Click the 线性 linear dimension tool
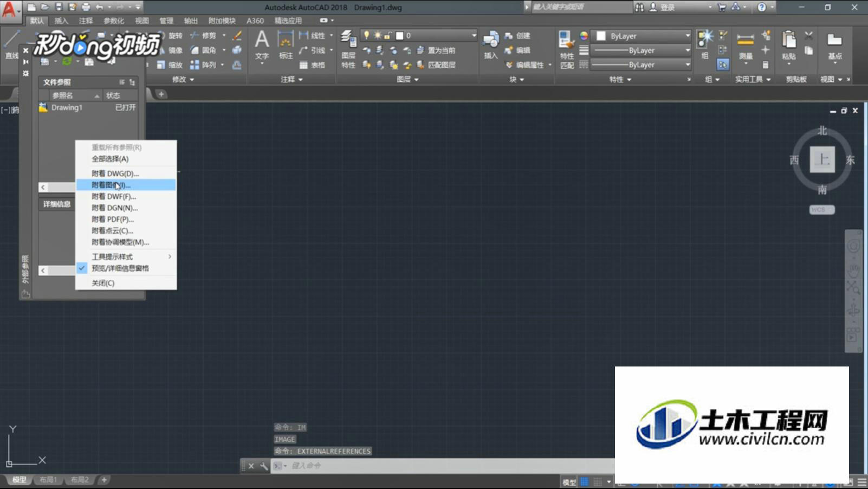Screen dimensions: 868x489 [x=312, y=36]
